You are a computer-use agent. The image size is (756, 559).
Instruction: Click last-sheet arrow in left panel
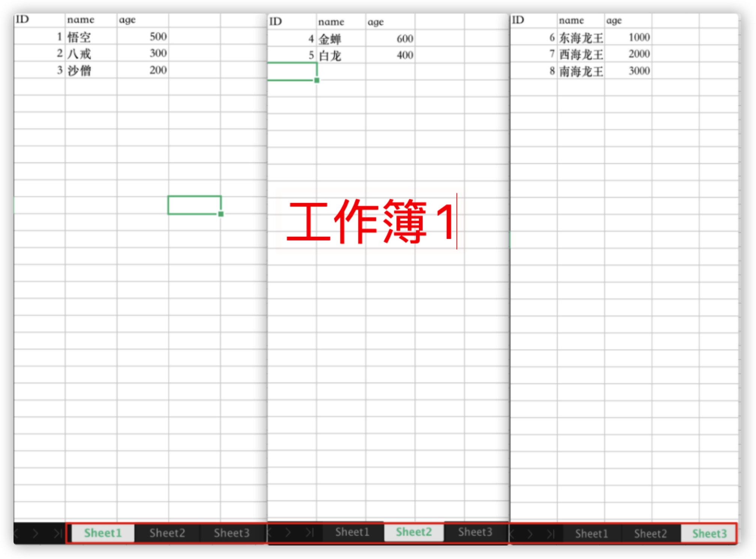click(57, 533)
